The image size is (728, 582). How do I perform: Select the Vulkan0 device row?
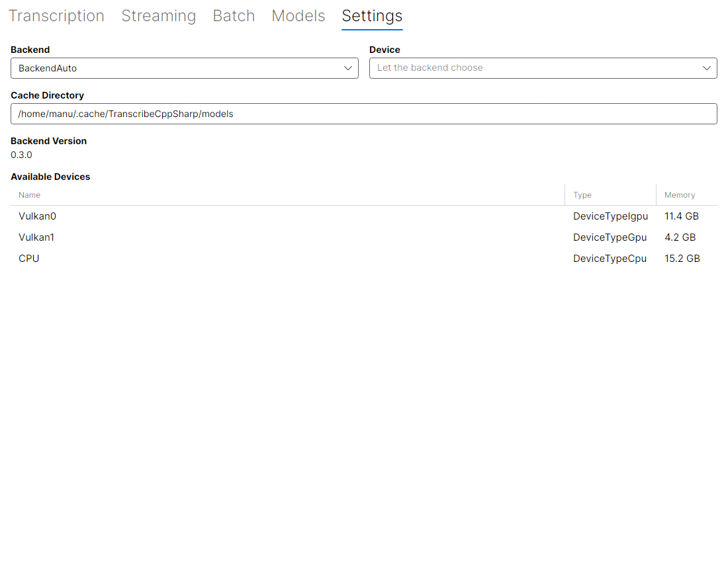364,216
